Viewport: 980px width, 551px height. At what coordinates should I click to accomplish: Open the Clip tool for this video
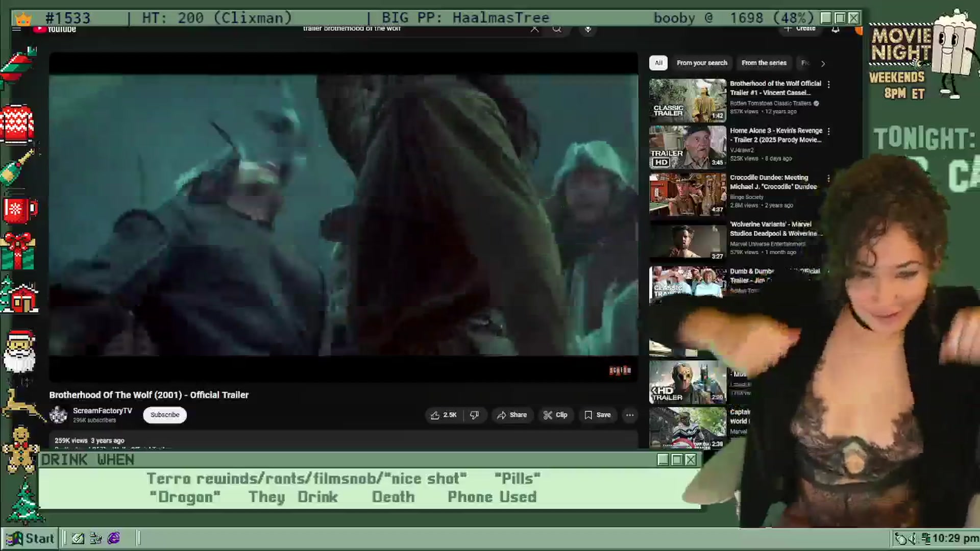tap(555, 415)
